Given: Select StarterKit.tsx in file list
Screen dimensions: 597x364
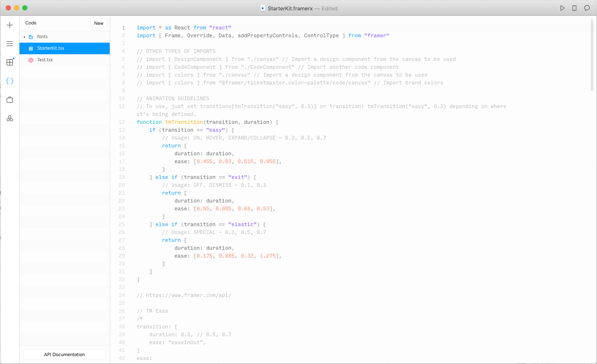Looking at the screenshot, I should (65, 48).
